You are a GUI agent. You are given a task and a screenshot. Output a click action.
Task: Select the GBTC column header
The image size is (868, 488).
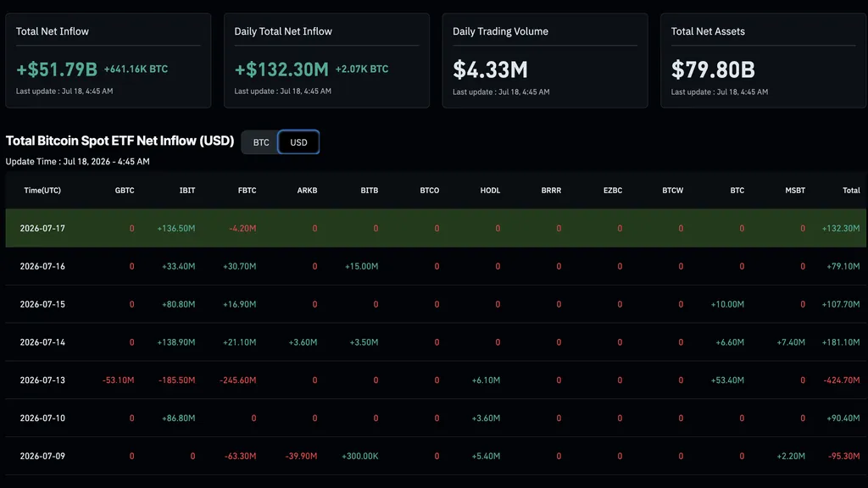click(x=125, y=191)
